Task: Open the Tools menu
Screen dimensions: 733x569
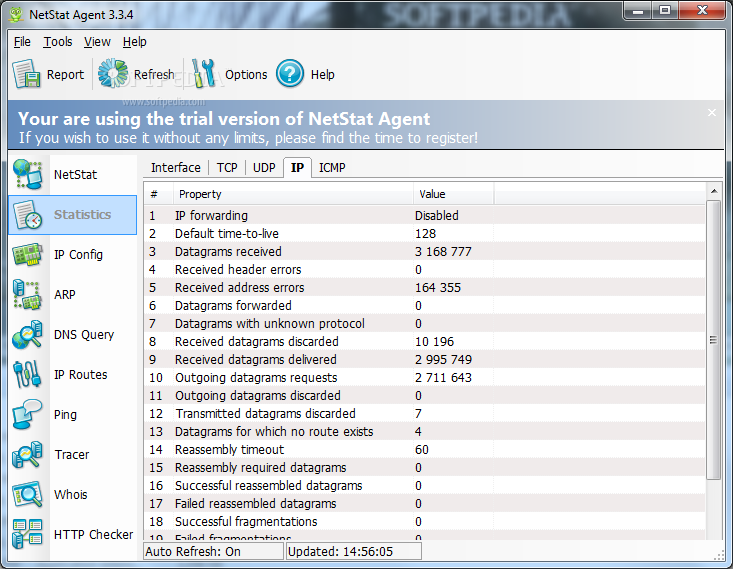Action: click(58, 42)
